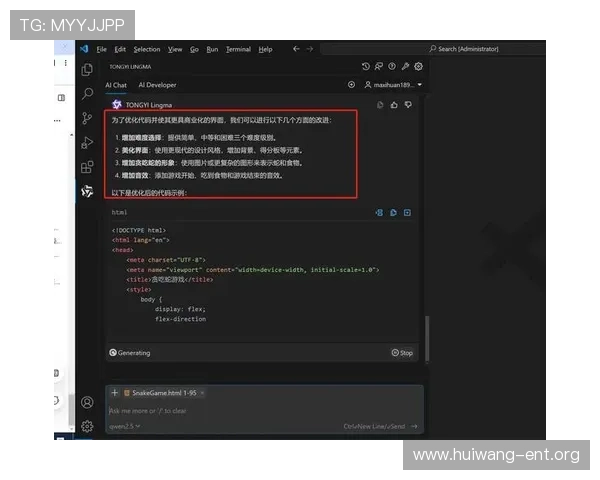Open the qwen2.5 model selector dropdown
This screenshot has height=480, width=600.
pyautogui.click(x=123, y=426)
